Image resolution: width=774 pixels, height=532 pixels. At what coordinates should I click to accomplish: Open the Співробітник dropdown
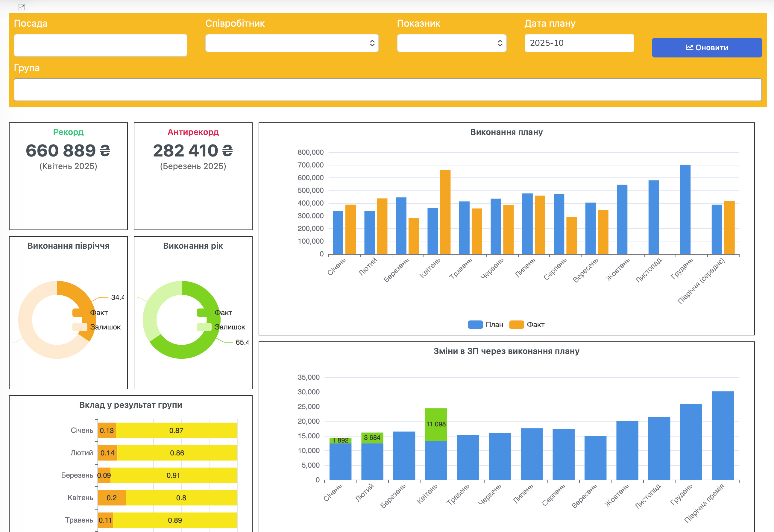pos(292,43)
